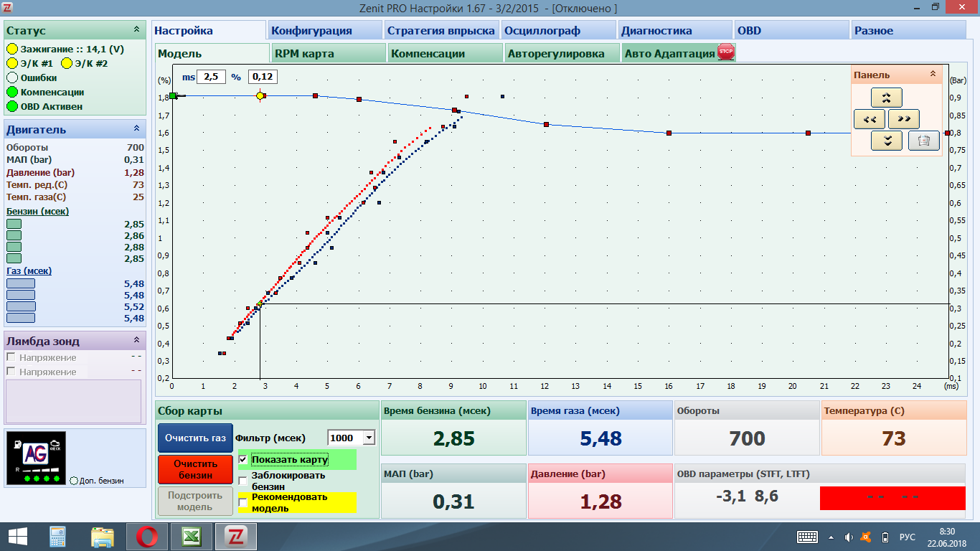Open the Разное tab
Viewport: 980px width, 551px height.
908,30
